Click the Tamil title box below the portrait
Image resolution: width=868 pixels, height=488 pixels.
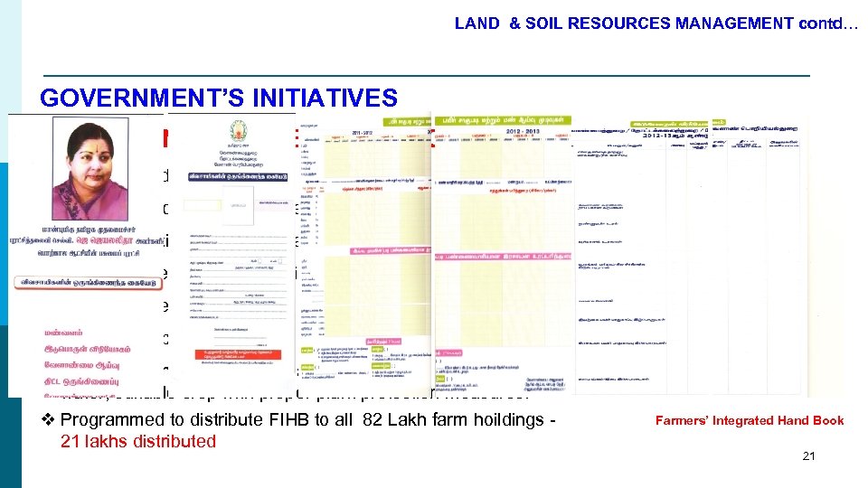89,283
